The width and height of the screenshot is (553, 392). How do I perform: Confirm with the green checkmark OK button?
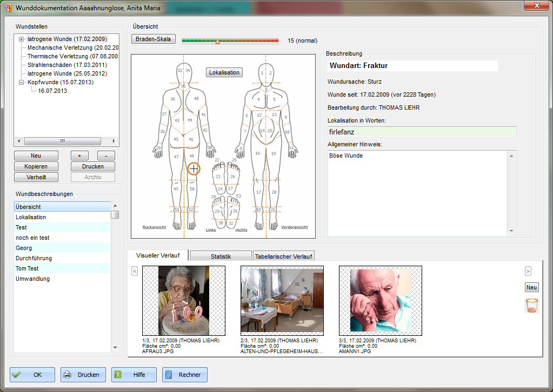pos(32,375)
